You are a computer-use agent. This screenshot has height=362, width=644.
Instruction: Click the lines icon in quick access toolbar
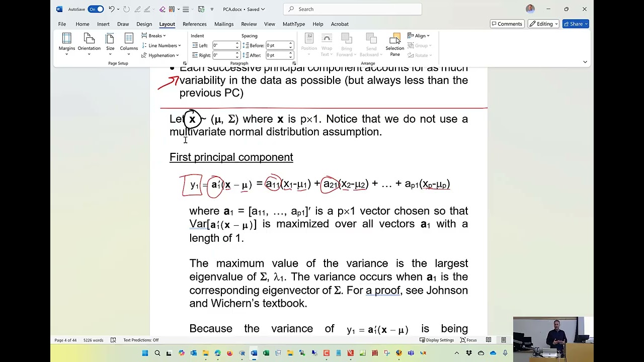(x=186, y=9)
